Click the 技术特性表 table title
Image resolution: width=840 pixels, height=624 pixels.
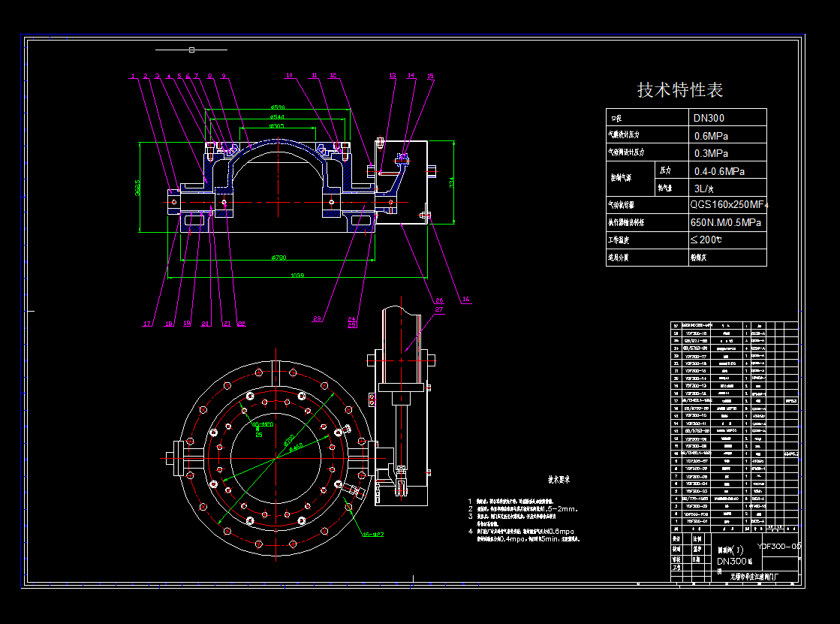click(680, 90)
